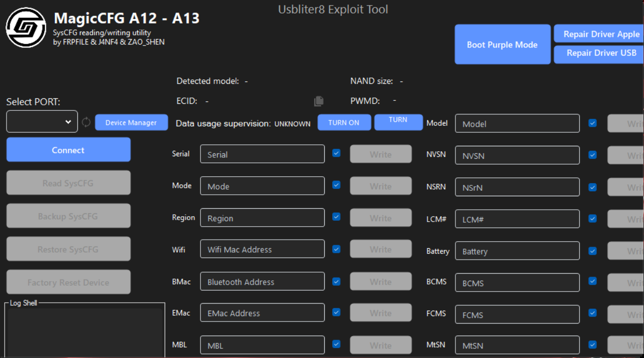The height and width of the screenshot is (358, 644).
Task: Focus the LCM# input field
Action: pyautogui.click(x=517, y=219)
